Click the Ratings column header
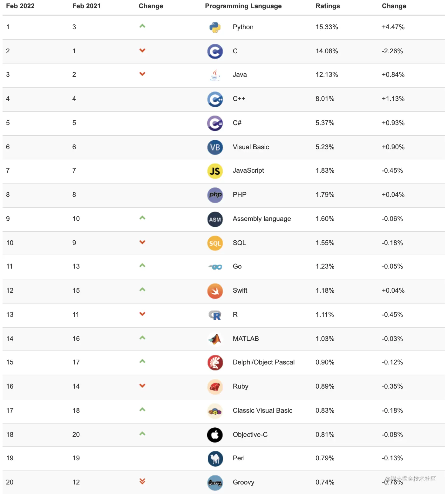The height and width of the screenshot is (494, 448). (328, 6)
